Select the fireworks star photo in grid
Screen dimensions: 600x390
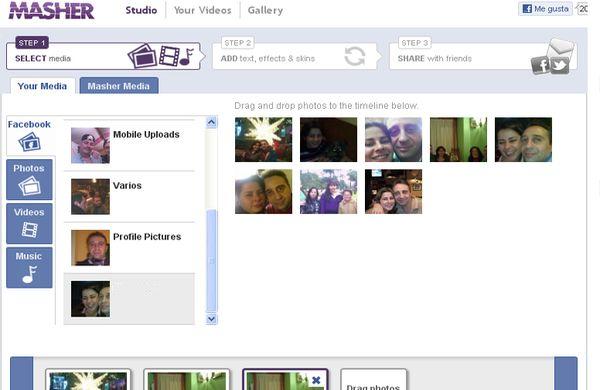click(263, 140)
